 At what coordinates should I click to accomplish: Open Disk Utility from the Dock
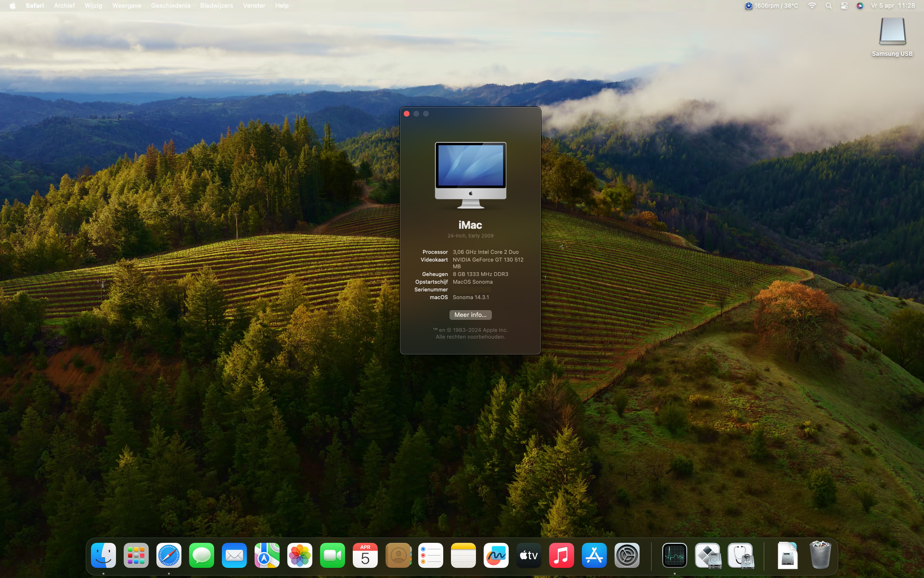741,555
